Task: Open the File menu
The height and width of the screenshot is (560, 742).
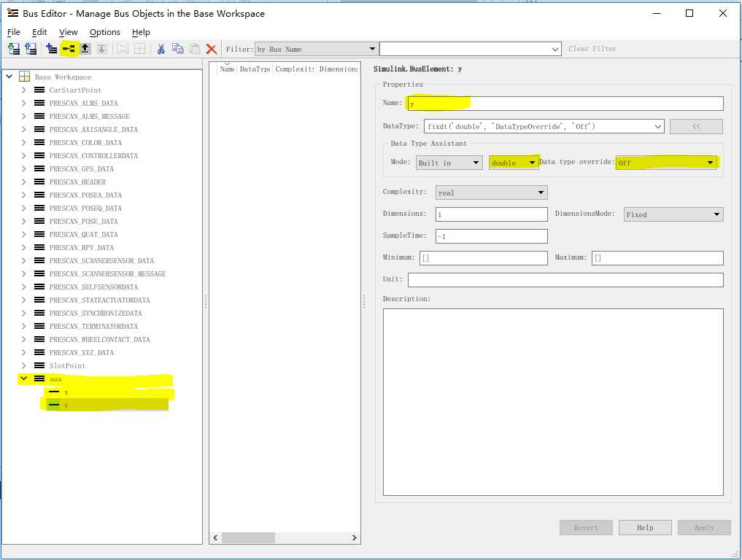Action: coord(14,32)
